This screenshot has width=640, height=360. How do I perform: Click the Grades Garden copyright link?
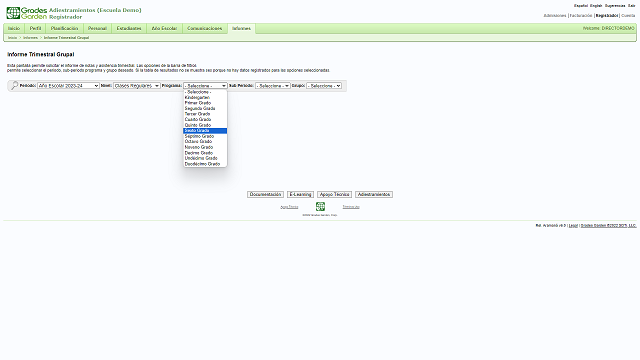click(608, 226)
